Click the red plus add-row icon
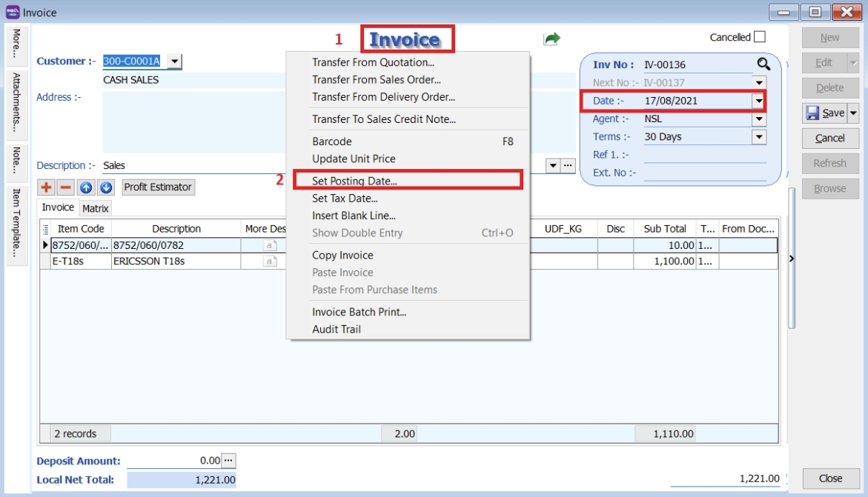Viewport: 868px width, 497px height. pos(47,187)
